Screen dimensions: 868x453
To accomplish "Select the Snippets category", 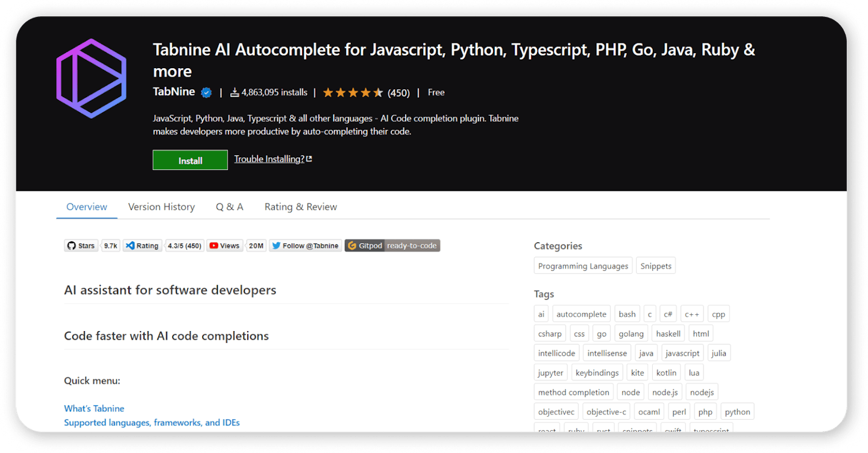I will (656, 266).
